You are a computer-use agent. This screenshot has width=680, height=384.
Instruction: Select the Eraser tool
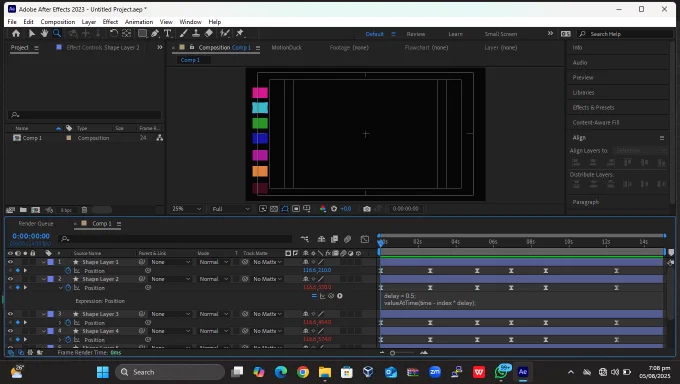tap(209, 33)
